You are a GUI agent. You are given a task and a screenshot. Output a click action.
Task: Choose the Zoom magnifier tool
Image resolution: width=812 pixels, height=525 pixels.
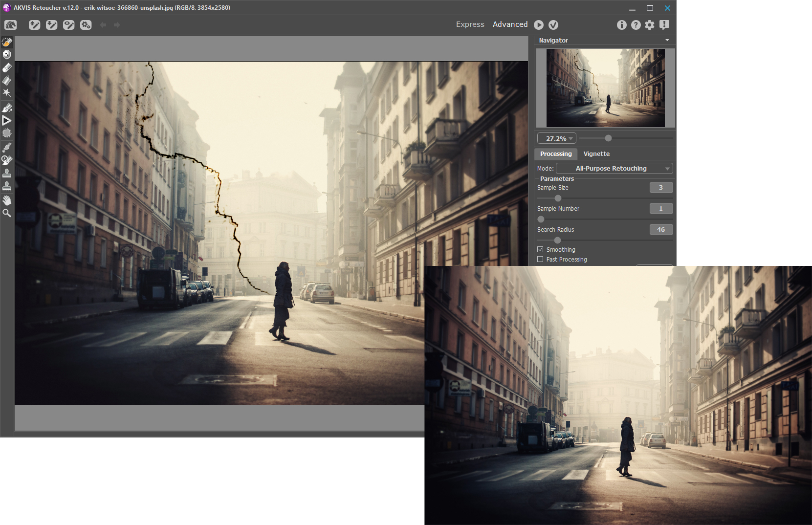click(7, 213)
